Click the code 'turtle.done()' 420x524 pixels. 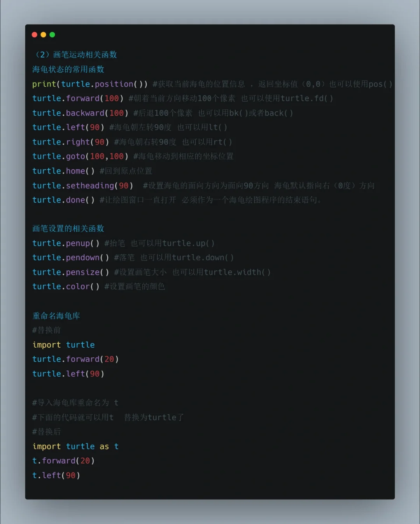point(63,200)
